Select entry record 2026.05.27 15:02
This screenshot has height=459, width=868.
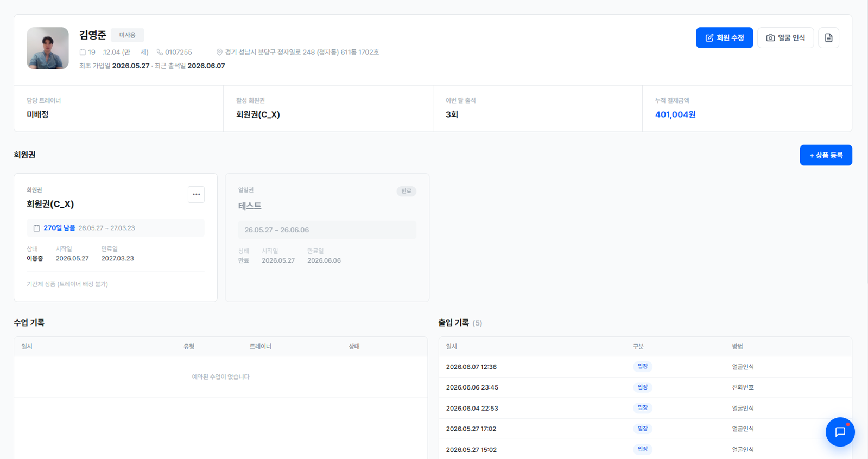tap(645, 449)
